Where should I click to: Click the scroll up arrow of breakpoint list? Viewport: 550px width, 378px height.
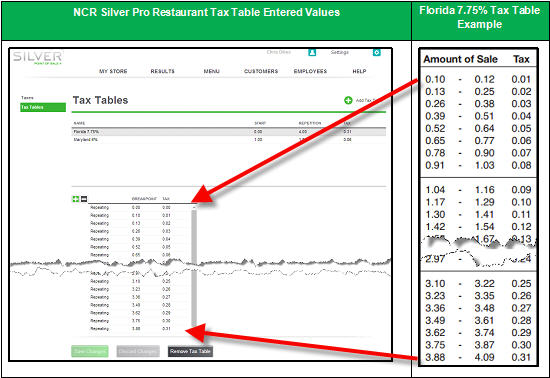(194, 208)
